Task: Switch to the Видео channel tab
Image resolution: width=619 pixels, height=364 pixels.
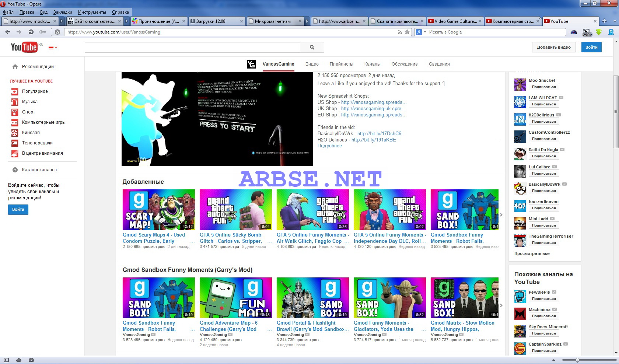Action: (312, 64)
